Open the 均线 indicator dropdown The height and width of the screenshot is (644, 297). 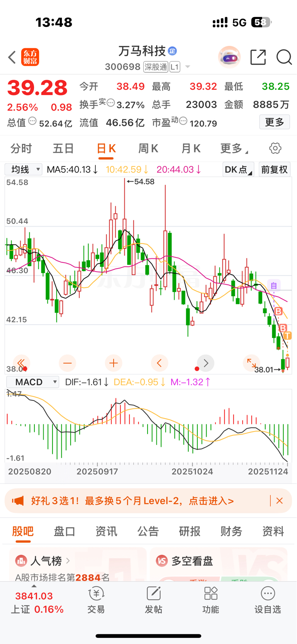[23, 169]
